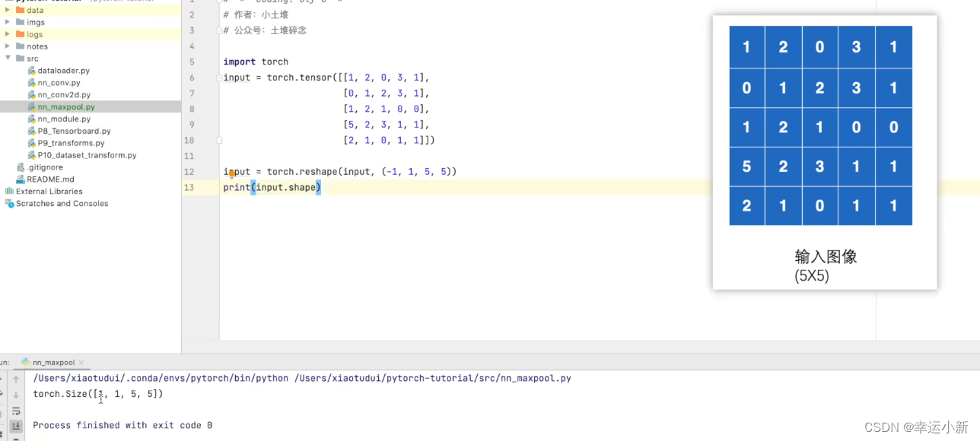Select README.md in the project tree
Screen dimensions: 980x441
[x=50, y=179]
